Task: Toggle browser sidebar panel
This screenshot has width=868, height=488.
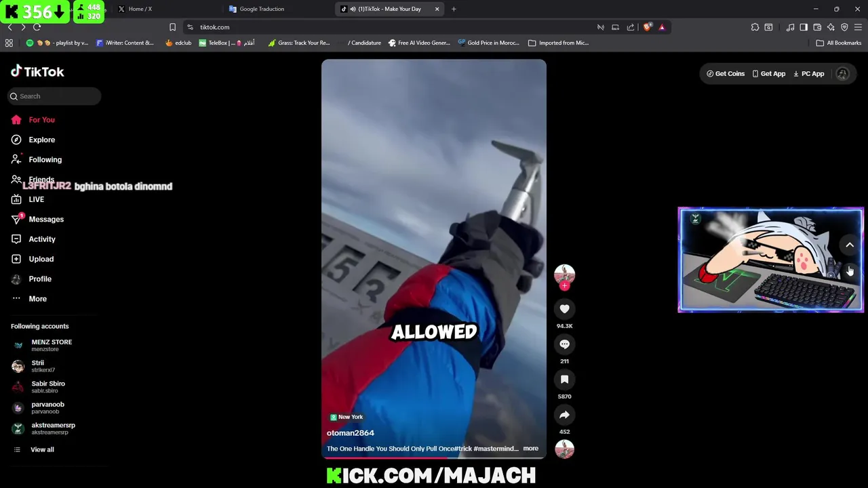Action: click(x=804, y=27)
